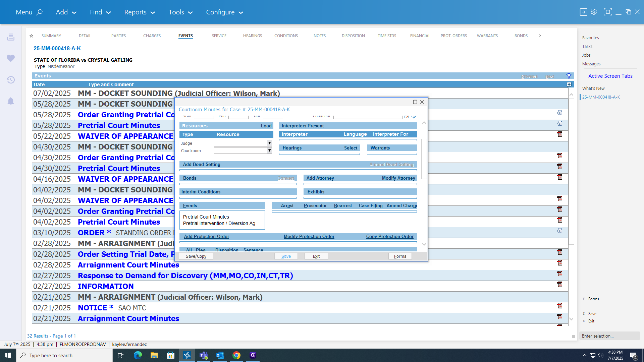Switch to the DISPOSITION tab
Viewport: 644px width, 362px height.
click(353, 36)
